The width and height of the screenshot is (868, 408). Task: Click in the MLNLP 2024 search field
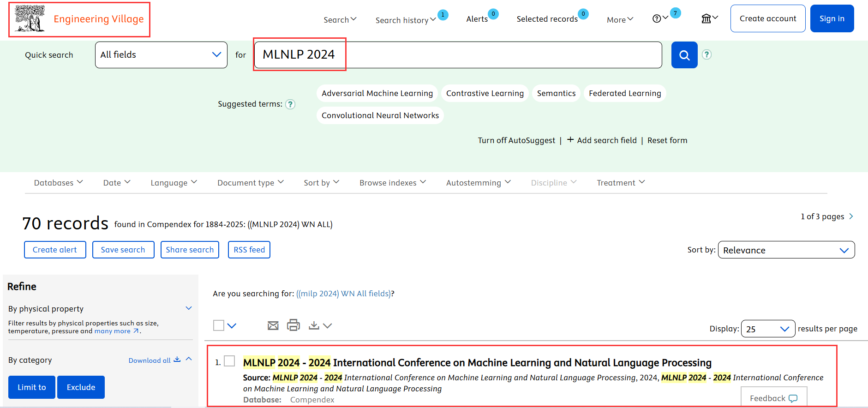(457, 55)
